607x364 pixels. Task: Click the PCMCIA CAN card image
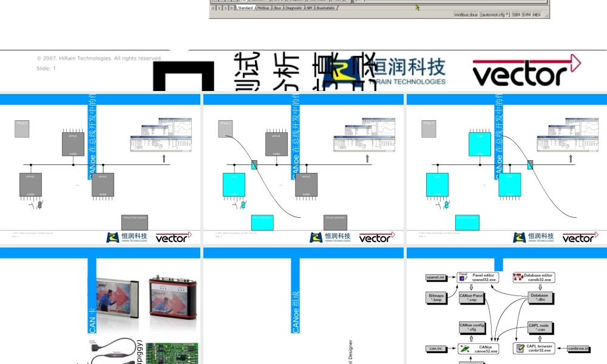coord(118,298)
